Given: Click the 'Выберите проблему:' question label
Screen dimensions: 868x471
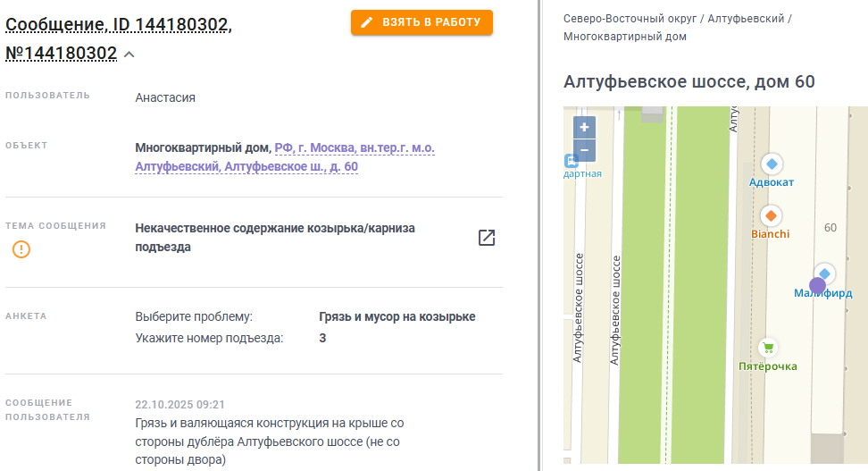Looking at the screenshot, I should tap(194, 316).
